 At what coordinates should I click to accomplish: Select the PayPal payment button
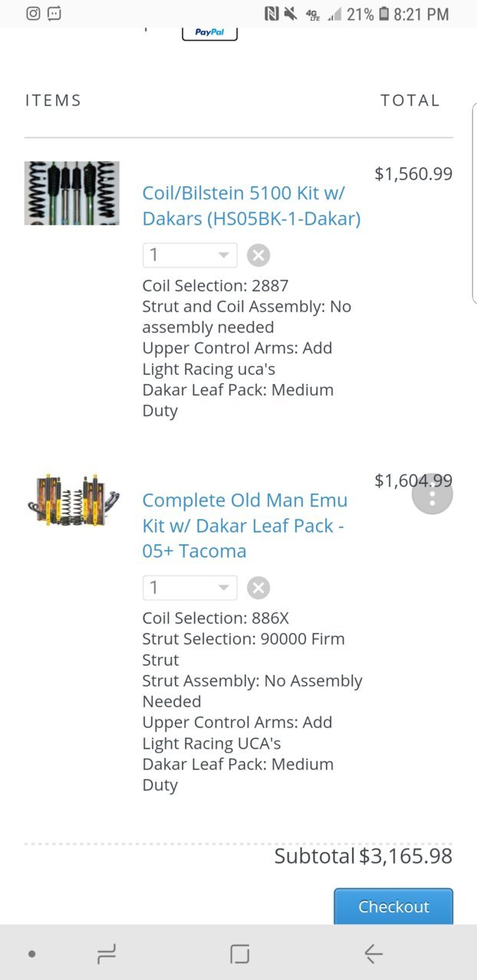coord(209,33)
